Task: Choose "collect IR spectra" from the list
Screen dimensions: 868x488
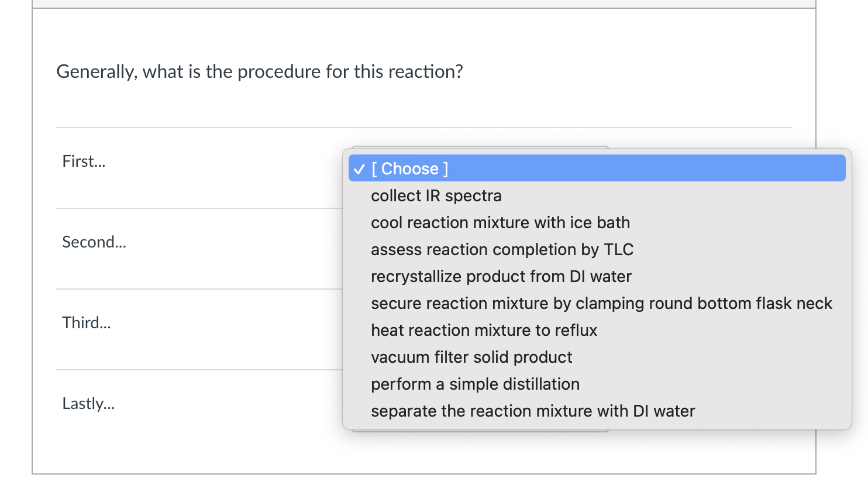Action: [436, 195]
